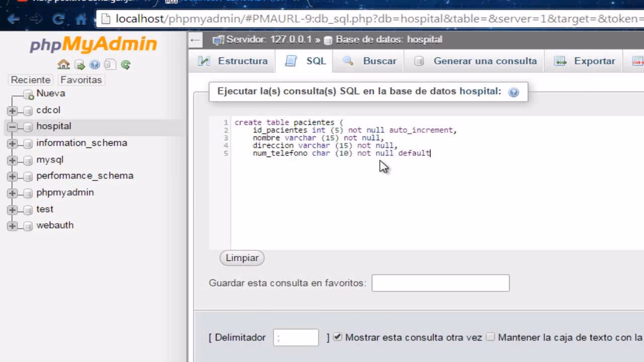Image resolution: width=644 pixels, height=362 pixels.
Task: Open the Generar una consulta tab
Action: 475,61
